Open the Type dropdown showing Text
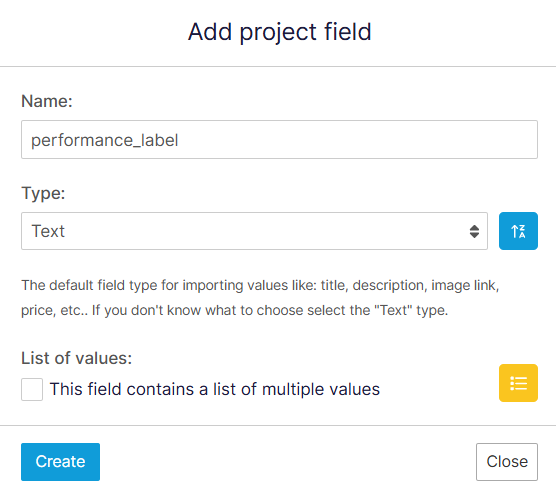Viewport: 556px width, 493px height. (x=254, y=231)
